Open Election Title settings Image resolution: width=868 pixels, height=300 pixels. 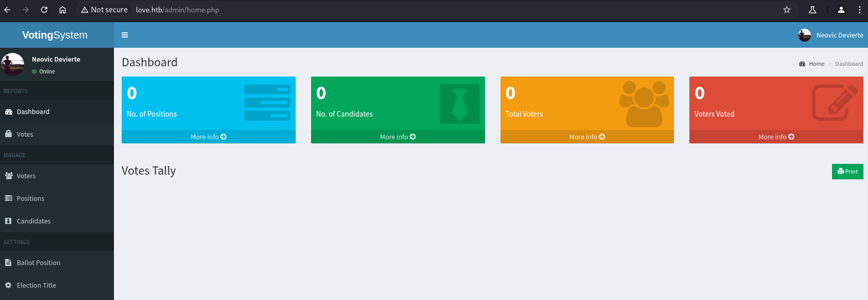[57, 285]
